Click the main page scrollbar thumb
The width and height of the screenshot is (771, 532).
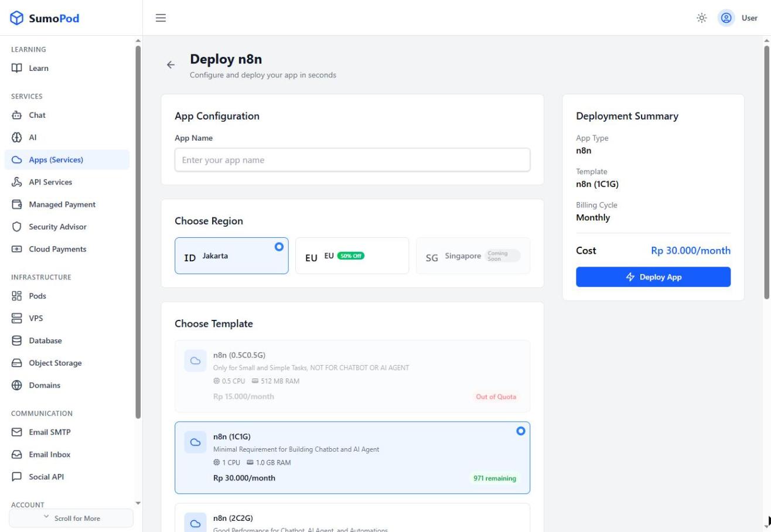[x=767, y=172]
